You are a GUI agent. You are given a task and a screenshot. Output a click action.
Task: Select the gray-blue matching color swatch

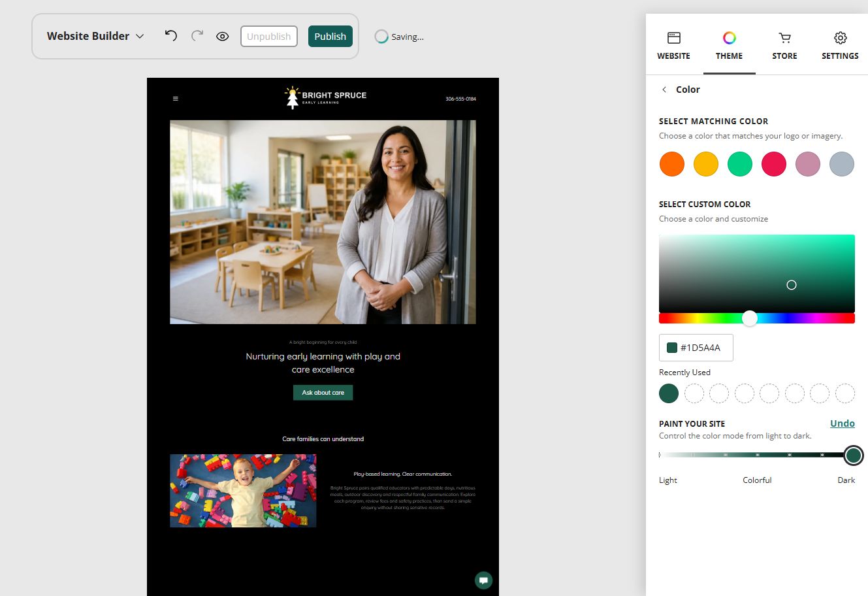point(842,164)
